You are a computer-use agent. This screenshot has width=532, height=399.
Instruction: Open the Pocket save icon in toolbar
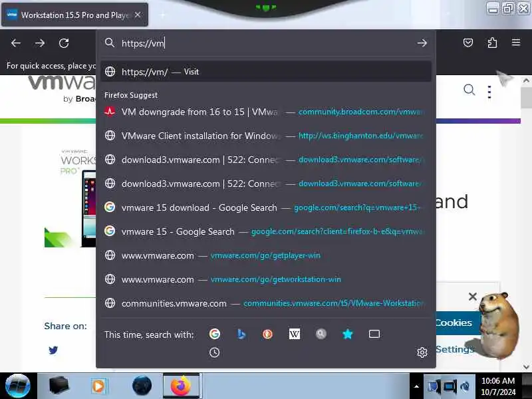coord(468,43)
